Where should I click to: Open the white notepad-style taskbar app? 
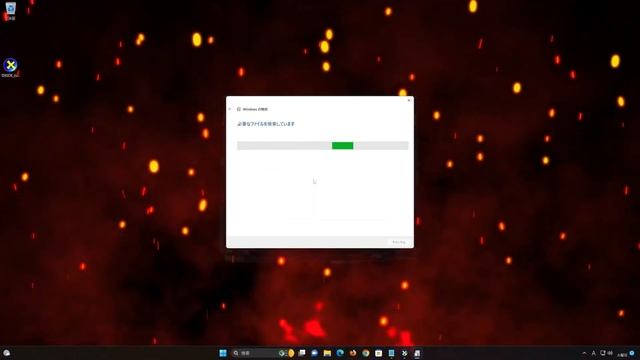click(378, 353)
